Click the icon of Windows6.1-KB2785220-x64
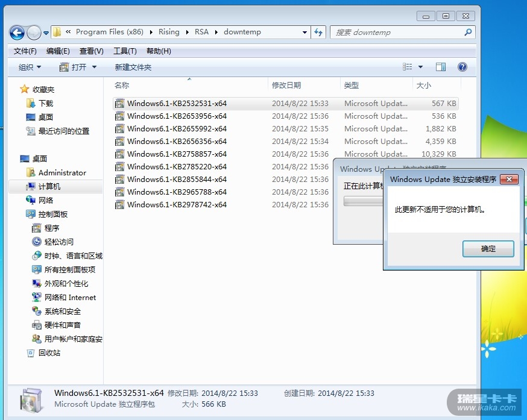Screen dimensions: 527x420 pos(119,167)
